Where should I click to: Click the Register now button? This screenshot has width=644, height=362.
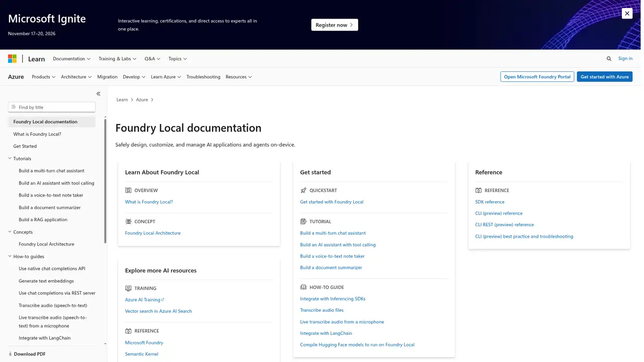coord(335,25)
